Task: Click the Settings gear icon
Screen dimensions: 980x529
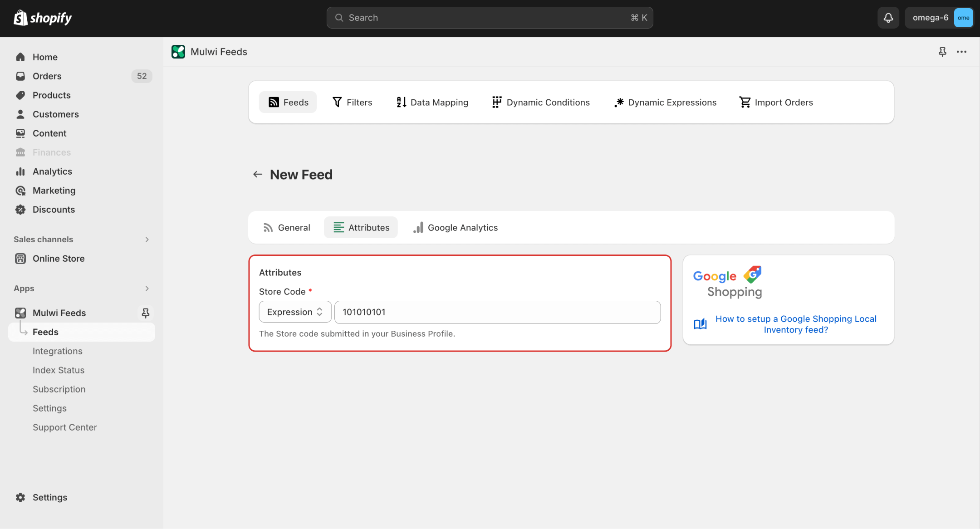Action: point(20,497)
